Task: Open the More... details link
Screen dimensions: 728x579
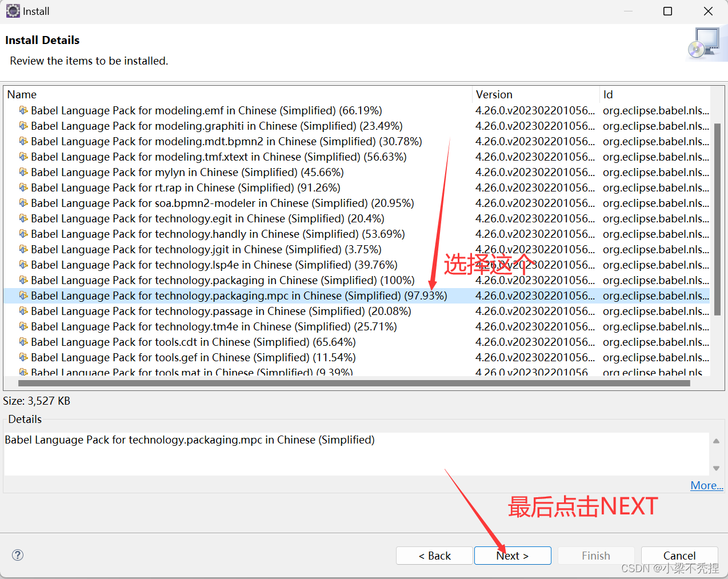Action: coord(707,485)
